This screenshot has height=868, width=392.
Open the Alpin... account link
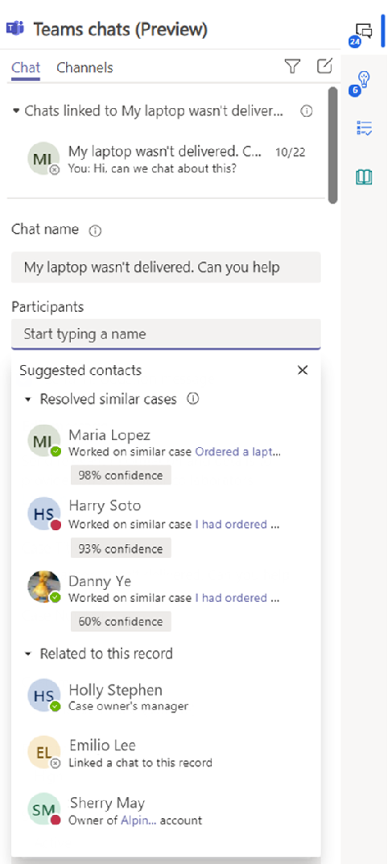(x=138, y=820)
